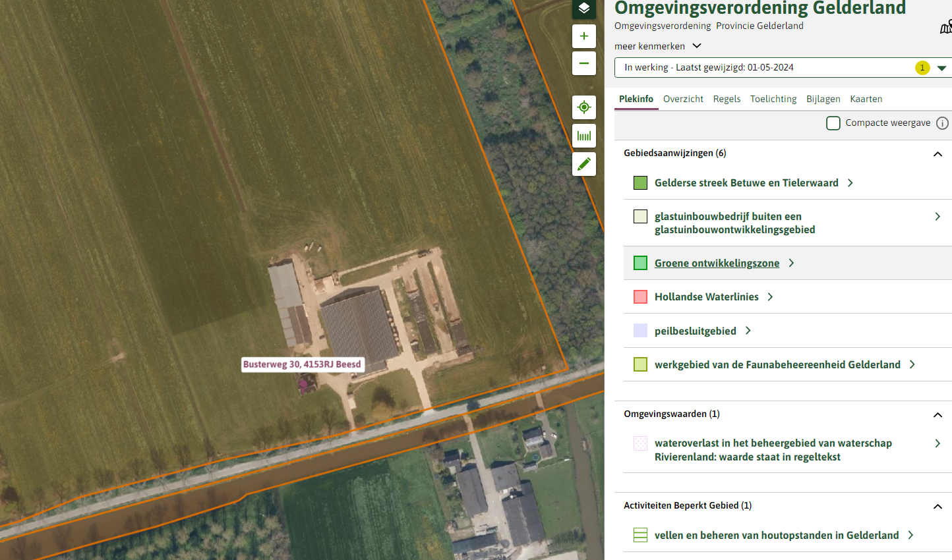
Task: Open the map layers button
Action: click(x=584, y=9)
